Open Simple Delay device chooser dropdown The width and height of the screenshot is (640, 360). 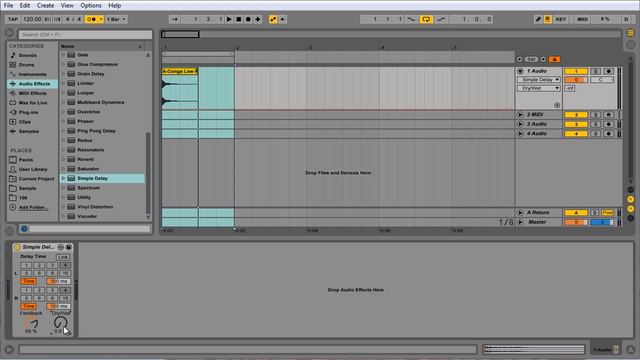539,80
